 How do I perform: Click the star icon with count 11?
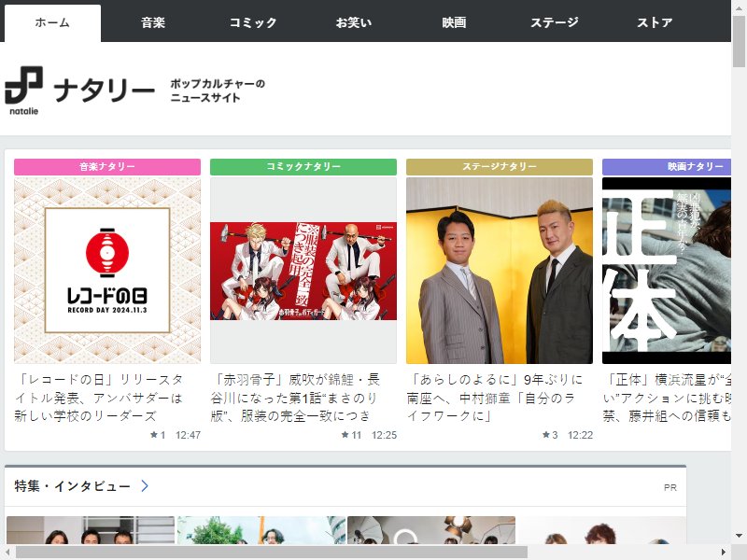click(x=345, y=435)
